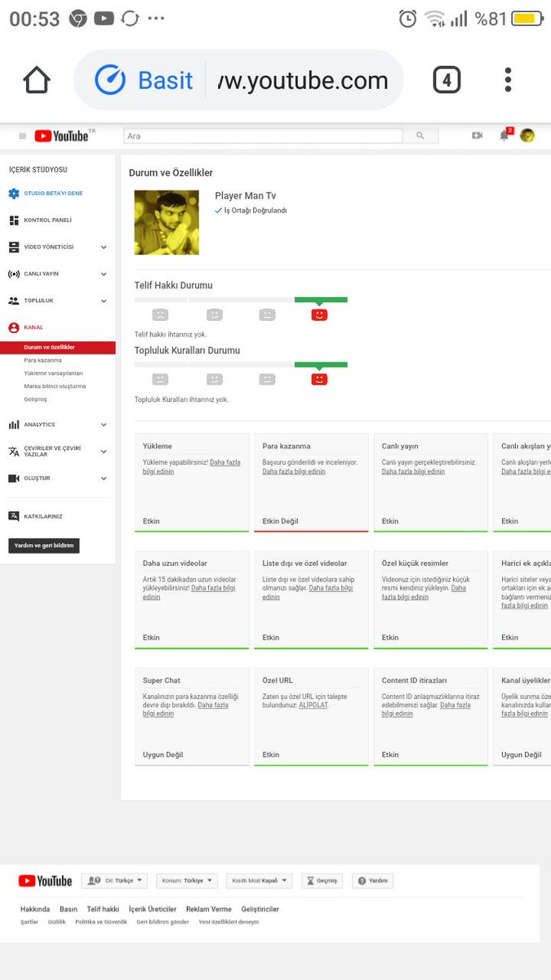Screen dimensions: 551x980
Task: Click the Ara search input field
Action: [x=263, y=136]
